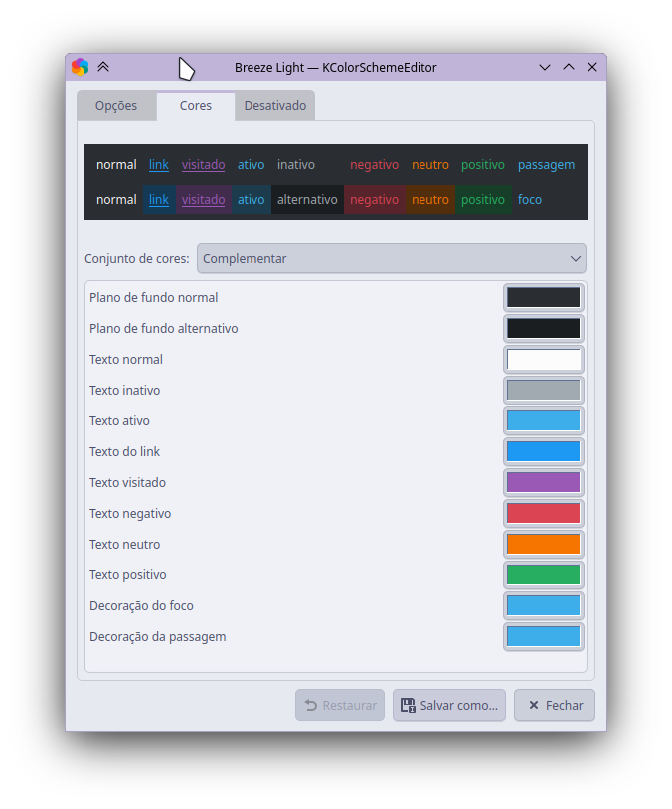Click the Restaurar button
The height and width of the screenshot is (809, 672).
tap(340, 706)
